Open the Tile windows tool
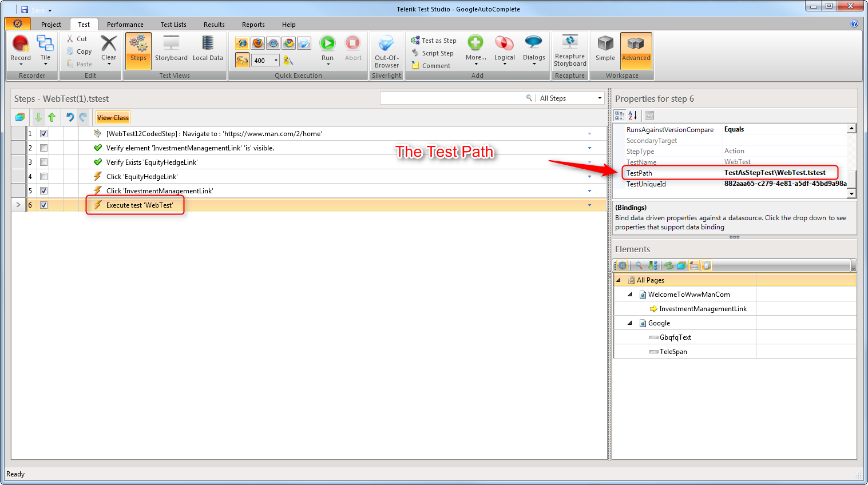 pos(45,49)
